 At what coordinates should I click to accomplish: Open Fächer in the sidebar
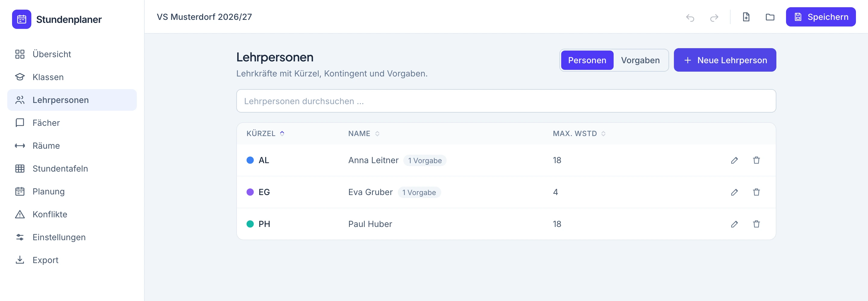[x=72, y=123]
